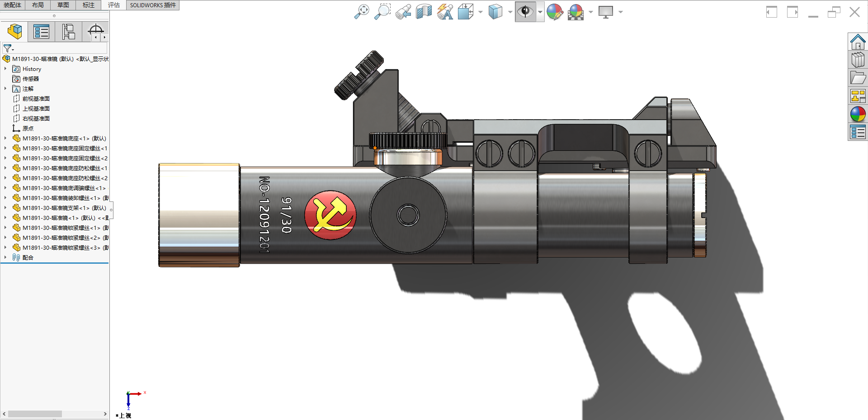This screenshot has width=868, height=420.
Task: Click the feature tree filter funnel
Action: [8, 48]
